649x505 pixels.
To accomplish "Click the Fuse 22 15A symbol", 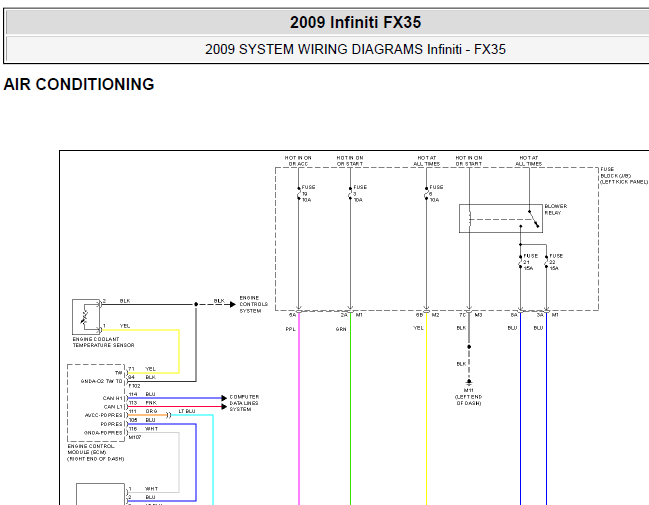I will pyautogui.click(x=546, y=262).
